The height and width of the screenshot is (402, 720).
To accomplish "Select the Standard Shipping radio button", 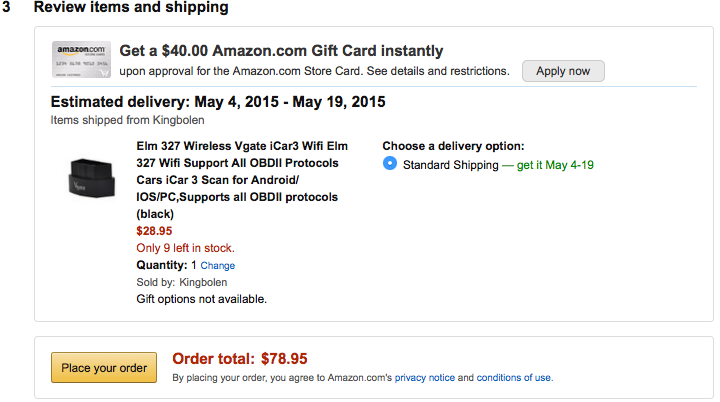I will pos(390,164).
